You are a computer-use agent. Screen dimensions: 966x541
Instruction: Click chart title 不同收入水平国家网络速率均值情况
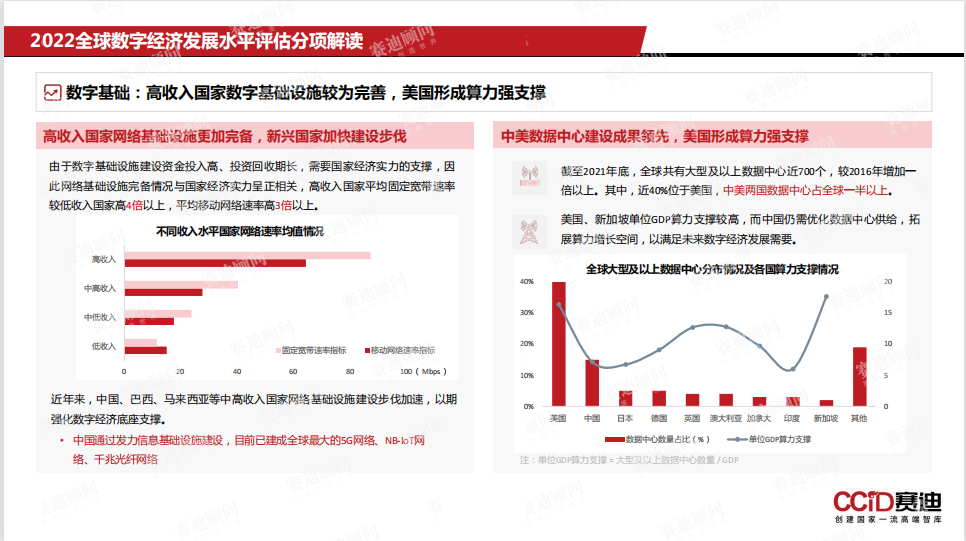[x=240, y=231]
